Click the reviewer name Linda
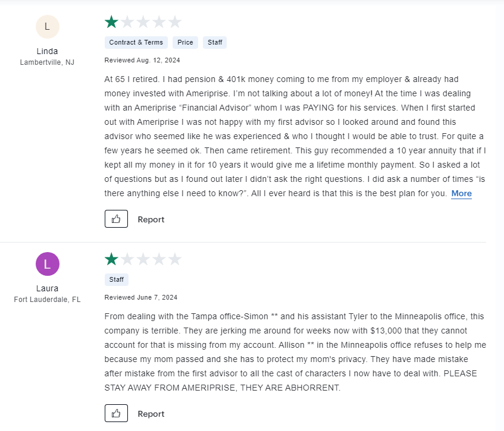The height and width of the screenshot is (431, 504). (x=47, y=51)
